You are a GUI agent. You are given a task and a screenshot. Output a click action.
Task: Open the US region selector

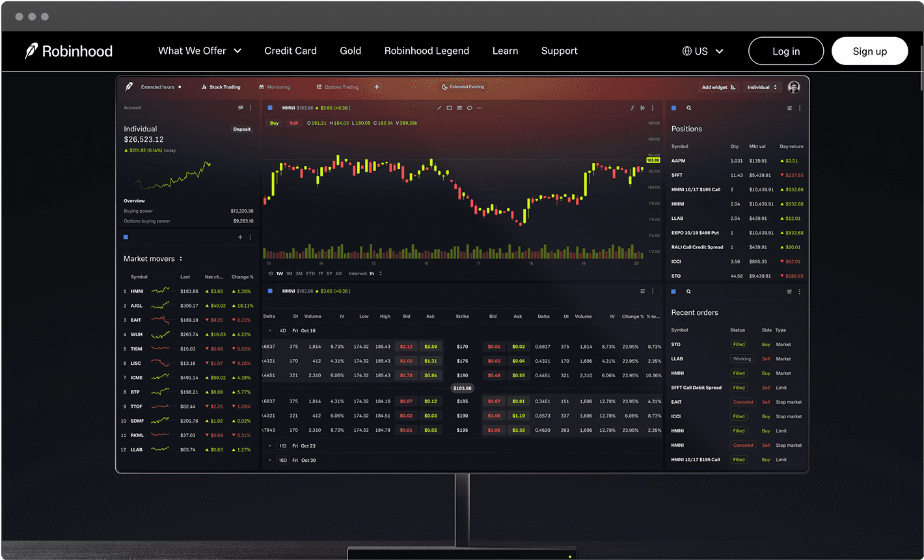703,51
